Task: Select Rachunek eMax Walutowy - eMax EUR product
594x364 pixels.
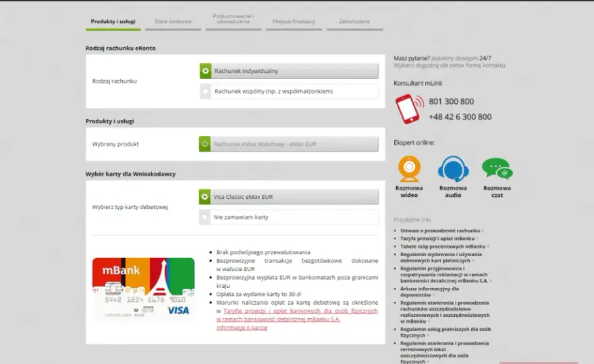Action: click(x=289, y=144)
